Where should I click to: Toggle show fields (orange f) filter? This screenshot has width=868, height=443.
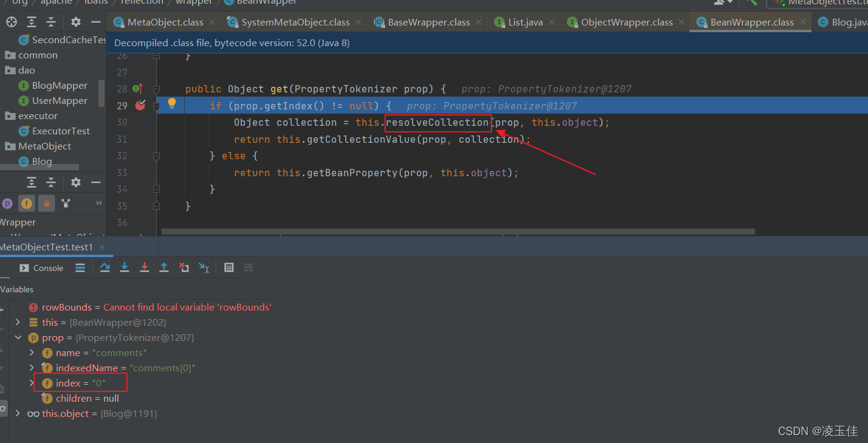27,204
